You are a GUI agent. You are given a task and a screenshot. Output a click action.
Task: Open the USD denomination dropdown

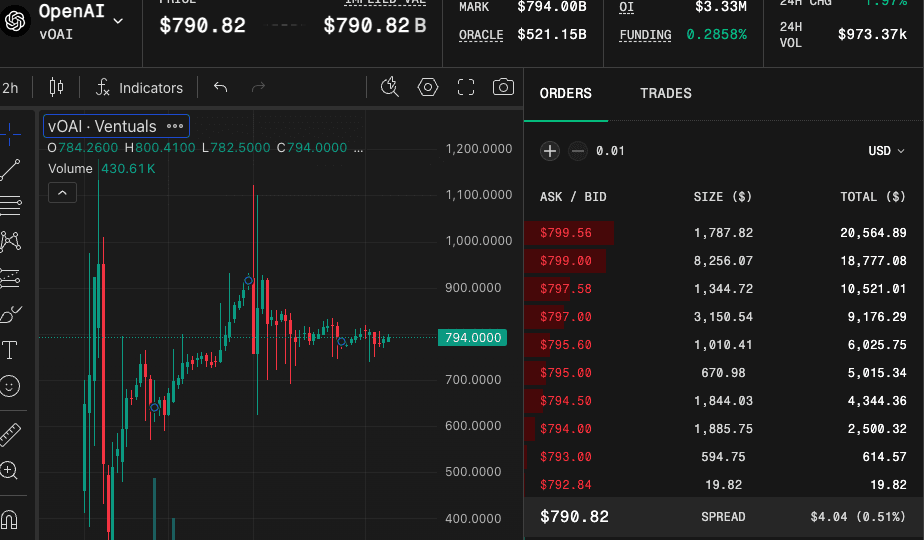coord(886,151)
